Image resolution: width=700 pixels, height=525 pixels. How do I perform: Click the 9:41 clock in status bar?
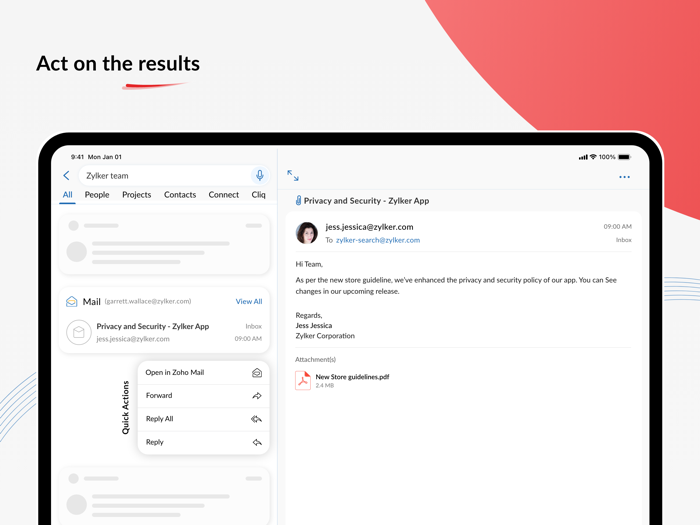pyautogui.click(x=77, y=157)
